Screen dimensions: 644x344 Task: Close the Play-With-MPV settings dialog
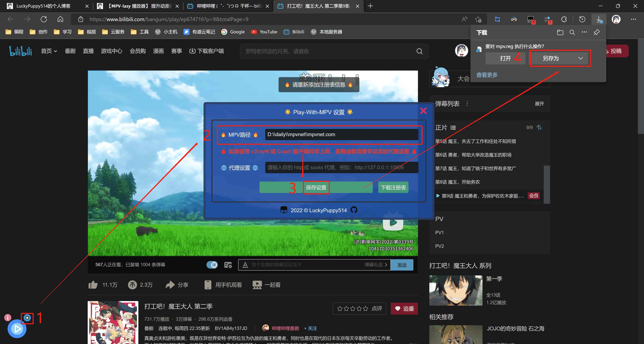[x=423, y=111]
